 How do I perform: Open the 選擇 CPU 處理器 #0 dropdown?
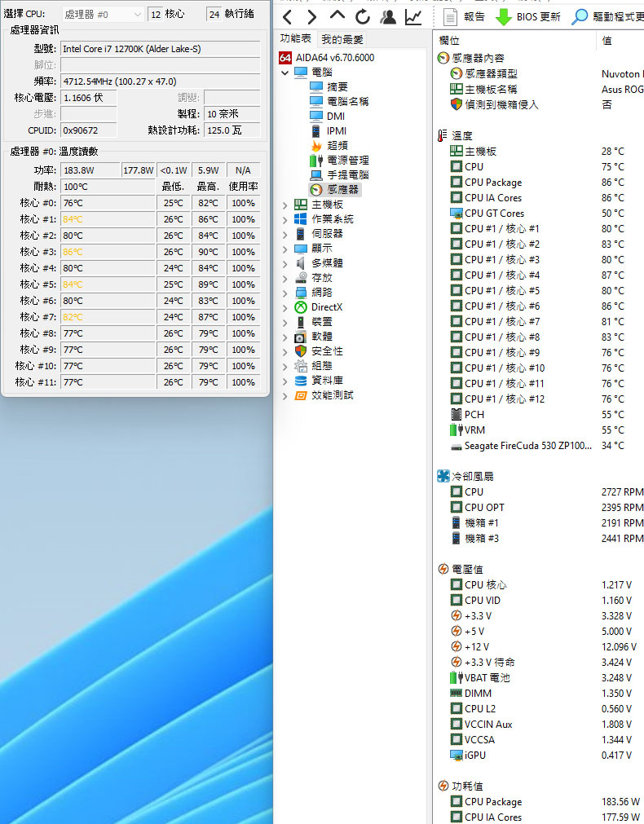point(103,15)
